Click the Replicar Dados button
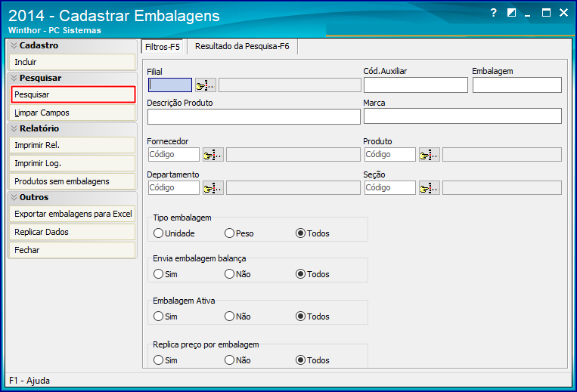Viewport: 577px width, 392px height. pos(73,232)
